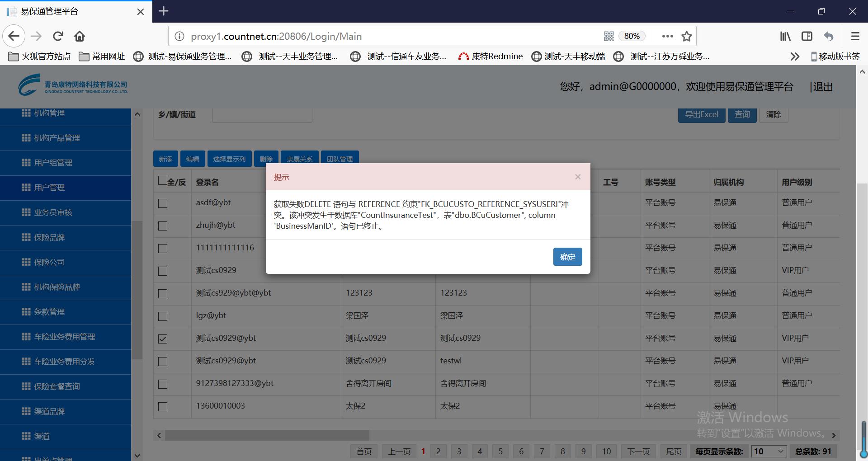The width and height of the screenshot is (868, 461).
Task: Click the 退出 logout link
Action: [x=822, y=87]
